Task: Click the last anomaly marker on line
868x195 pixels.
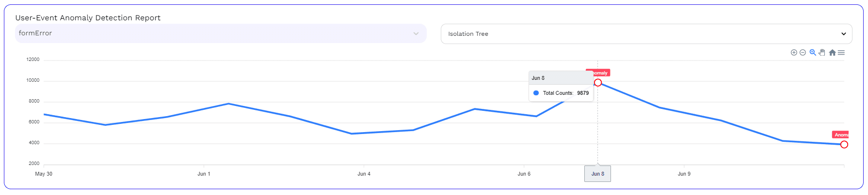Action: pos(844,145)
